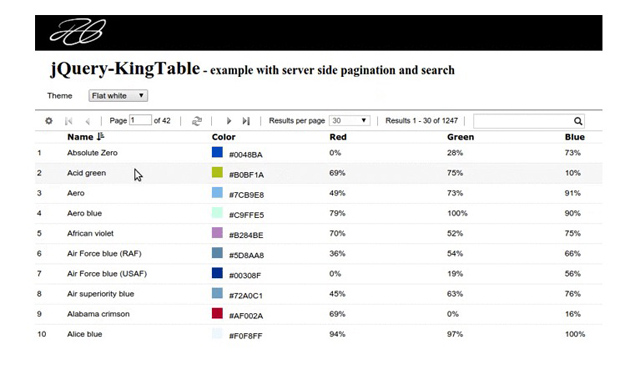
Task: Click the hex code #5D8AA8
Action: (x=246, y=255)
